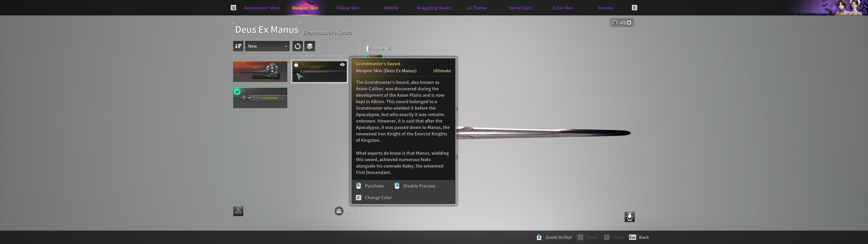Click the Purchase option in tooltip
The width and height of the screenshot is (868, 244).
click(374, 186)
